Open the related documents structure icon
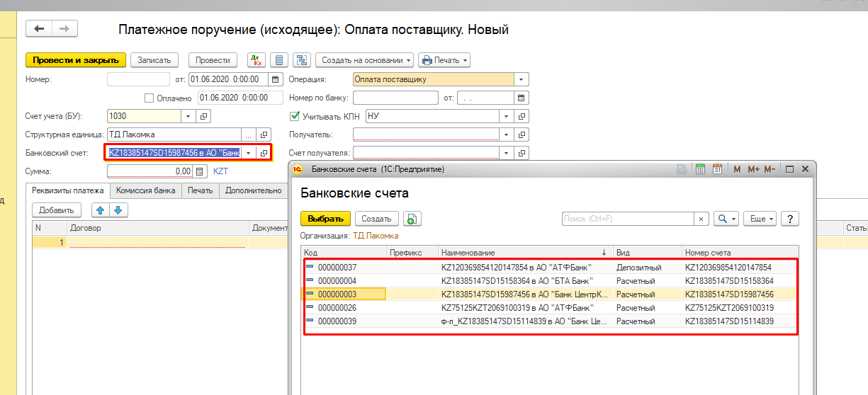868x395 pixels. [301, 60]
